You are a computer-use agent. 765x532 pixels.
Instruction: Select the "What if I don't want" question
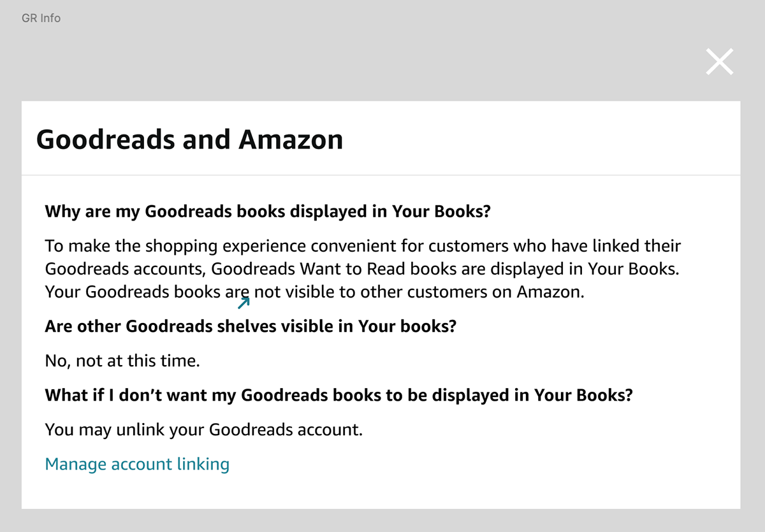point(339,395)
